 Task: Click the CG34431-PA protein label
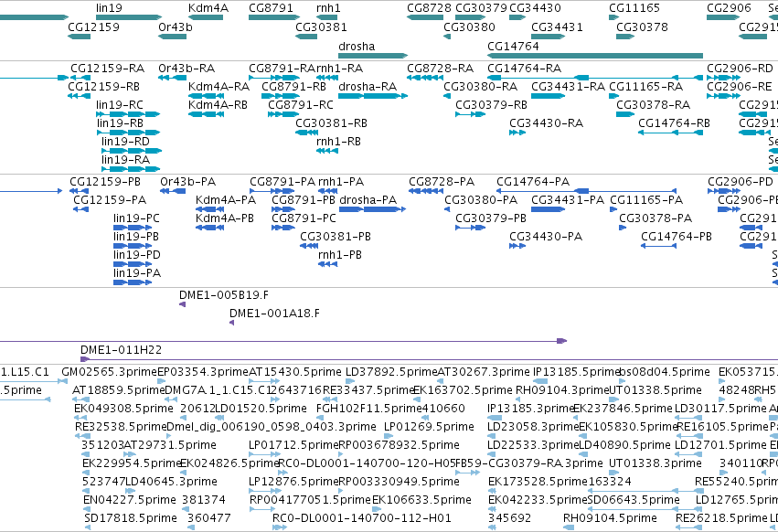click(568, 200)
